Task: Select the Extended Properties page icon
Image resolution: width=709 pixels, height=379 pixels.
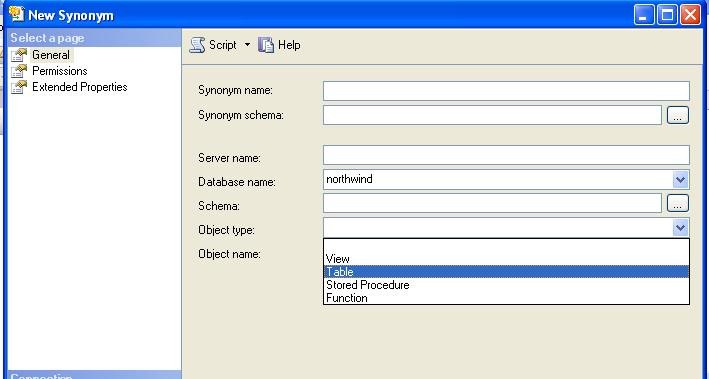Action: click(x=19, y=87)
